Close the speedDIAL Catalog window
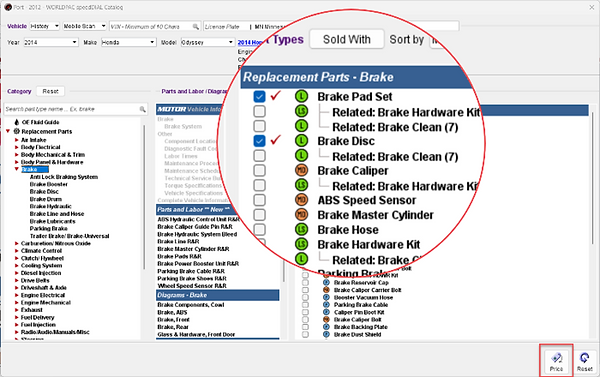The image size is (600, 377). (x=591, y=7)
